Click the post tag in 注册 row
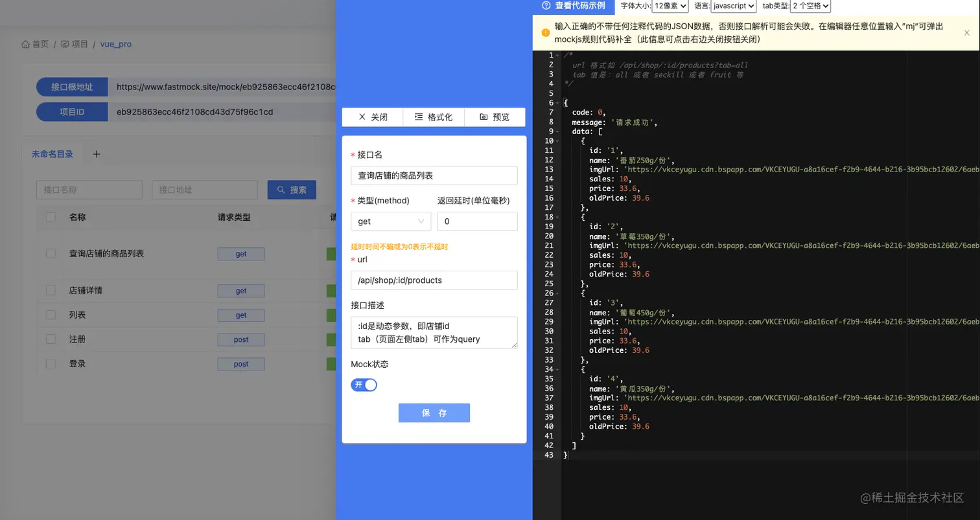 coord(241,339)
